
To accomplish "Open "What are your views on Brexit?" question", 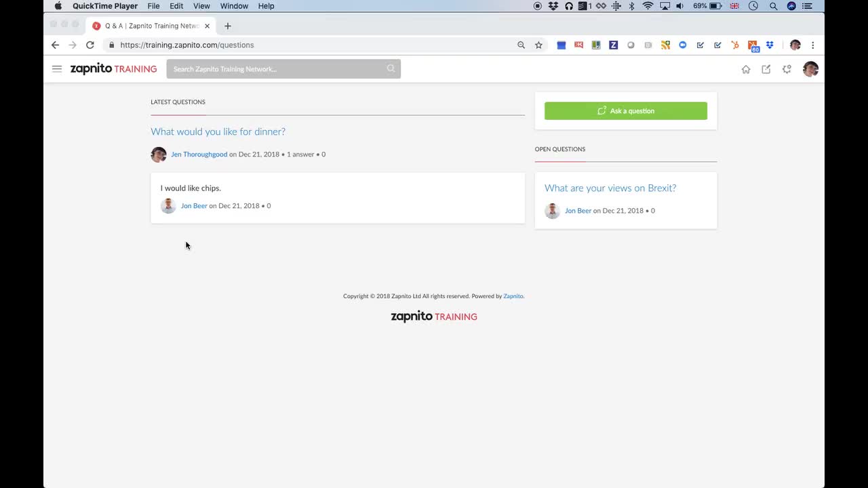I will coord(610,188).
